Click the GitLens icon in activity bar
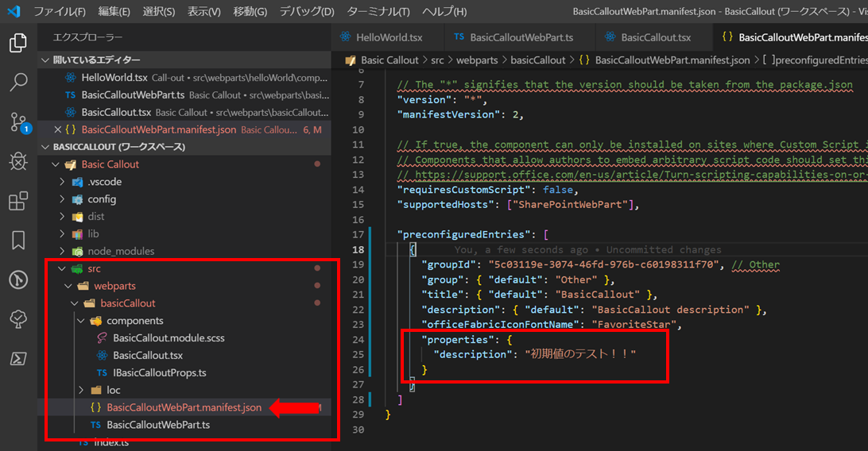 [17, 279]
